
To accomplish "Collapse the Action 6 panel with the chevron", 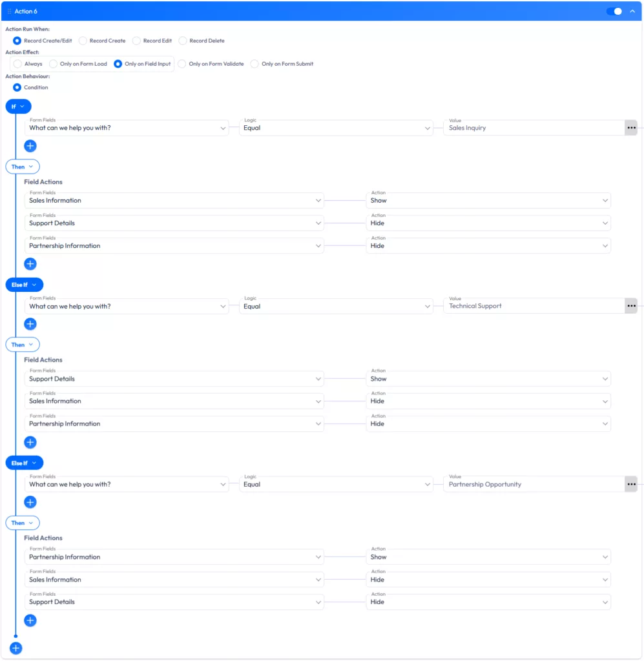I will pyautogui.click(x=632, y=10).
